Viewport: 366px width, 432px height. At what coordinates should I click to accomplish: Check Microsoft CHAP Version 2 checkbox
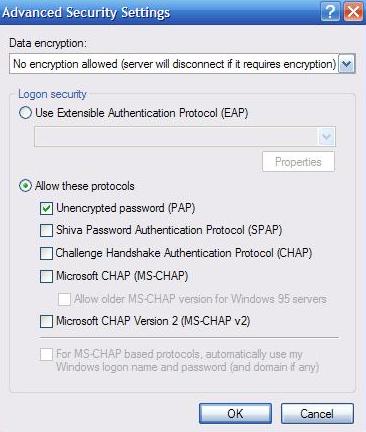pos(46,321)
